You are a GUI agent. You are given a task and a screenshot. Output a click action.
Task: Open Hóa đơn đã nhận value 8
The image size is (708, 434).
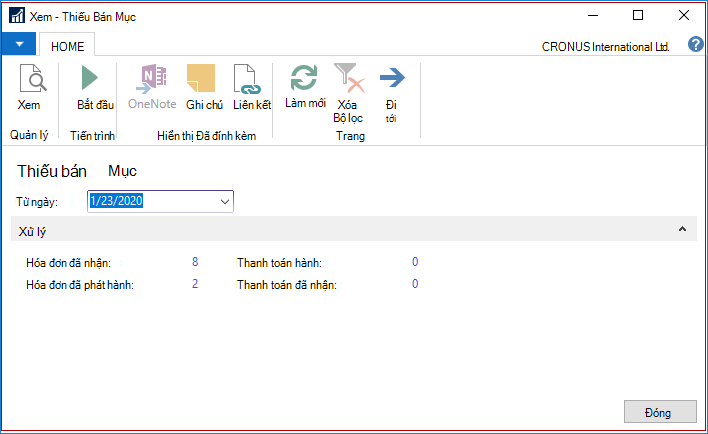coord(195,262)
